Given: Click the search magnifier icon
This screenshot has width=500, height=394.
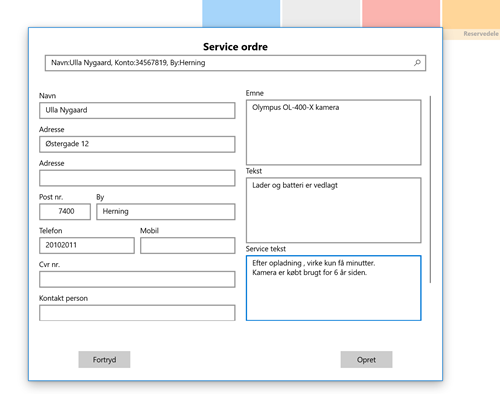Looking at the screenshot, I should tap(417, 63).
